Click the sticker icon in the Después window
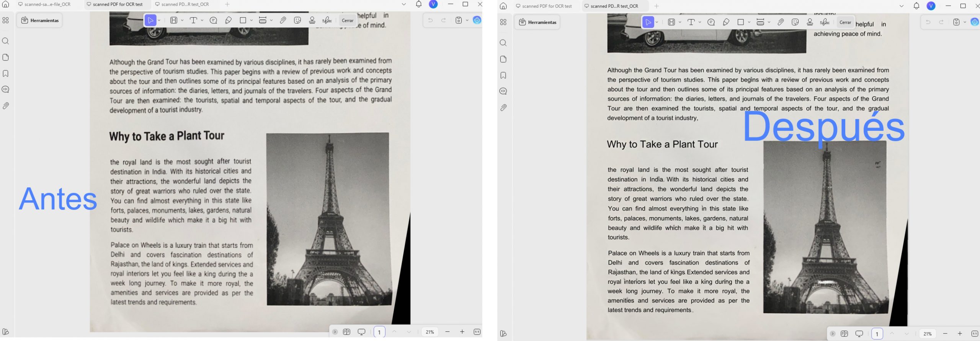This screenshot has height=341, width=980. click(x=795, y=22)
